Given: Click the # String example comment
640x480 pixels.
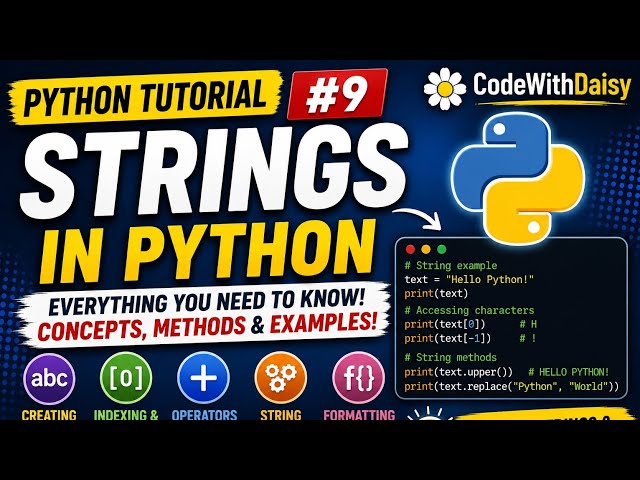Looking at the screenshot, I should [x=451, y=266].
